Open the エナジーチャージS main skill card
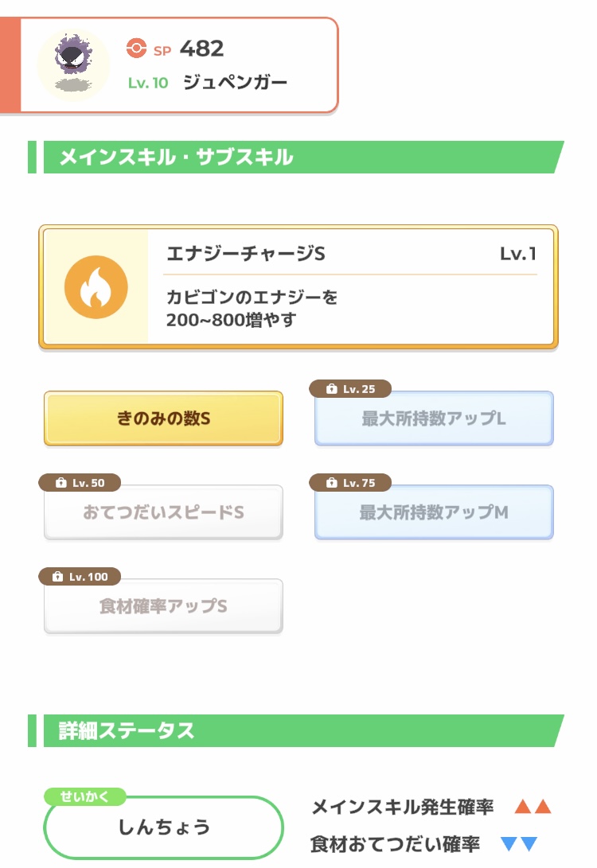The height and width of the screenshot is (868, 597). coord(298,286)
